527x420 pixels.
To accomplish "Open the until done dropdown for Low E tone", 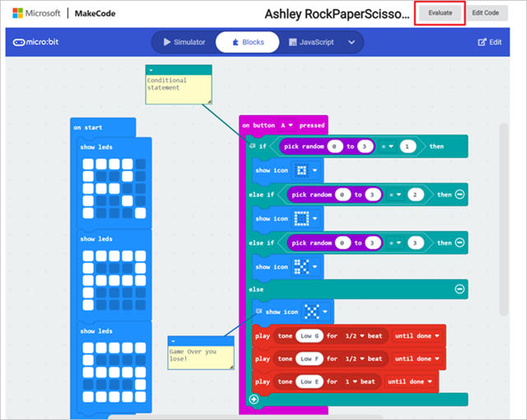I will [x=410, y=381].
